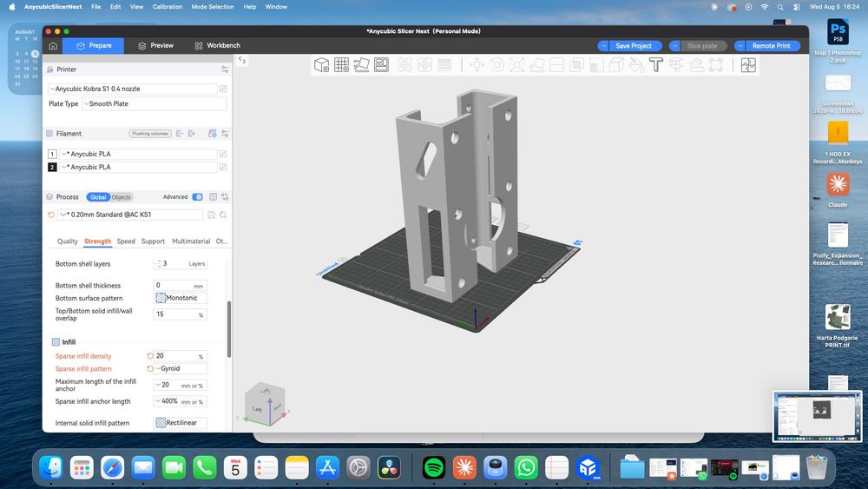Click the Add plate grid icon
The width and height of the screenshot is (868, 489).
(341, 65)
